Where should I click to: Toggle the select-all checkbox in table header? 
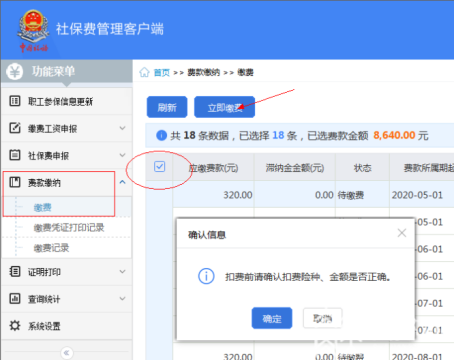(160, 166)
